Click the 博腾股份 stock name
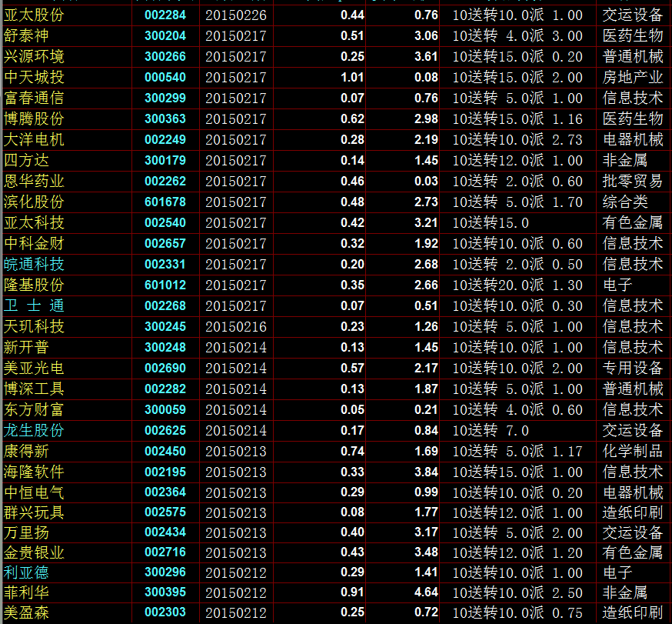The image size is (672, 624). click(34, 119)
